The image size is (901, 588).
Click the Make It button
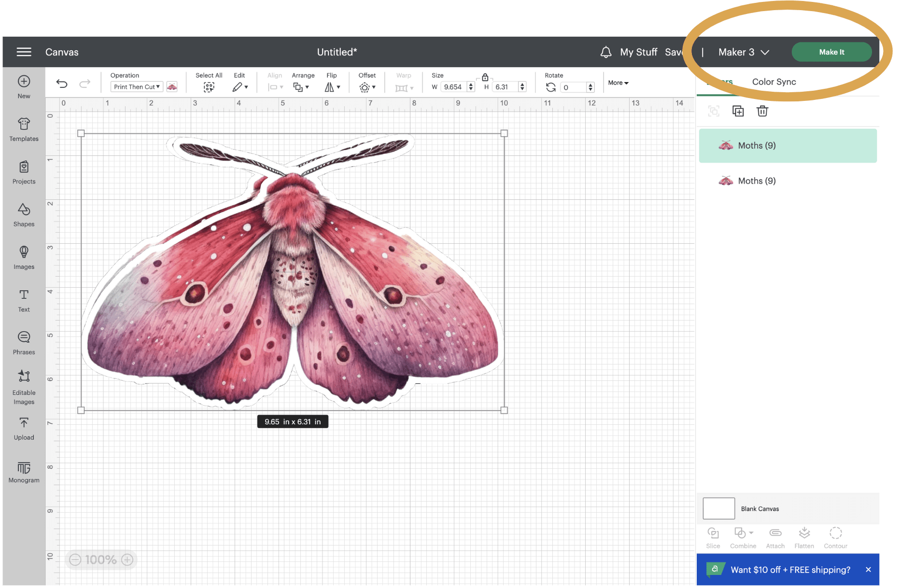[x=831, y=52]
